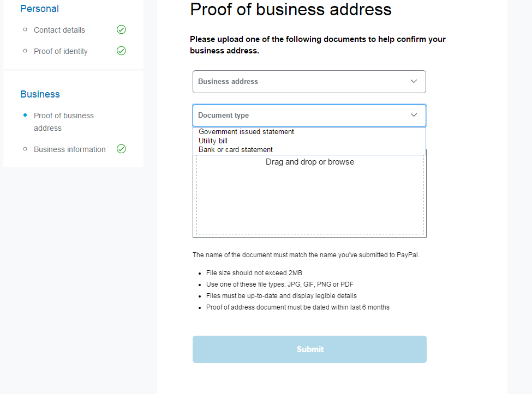The height and width of the screenshot is (394, 532).
Task: Choose Utility bill from the list
Action: [213, 141]
